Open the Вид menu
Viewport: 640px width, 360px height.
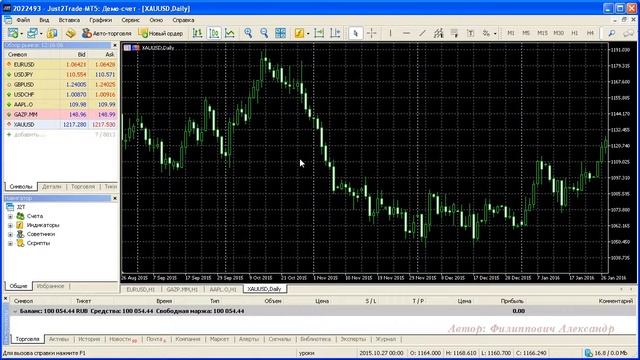(x=44, y=20)
